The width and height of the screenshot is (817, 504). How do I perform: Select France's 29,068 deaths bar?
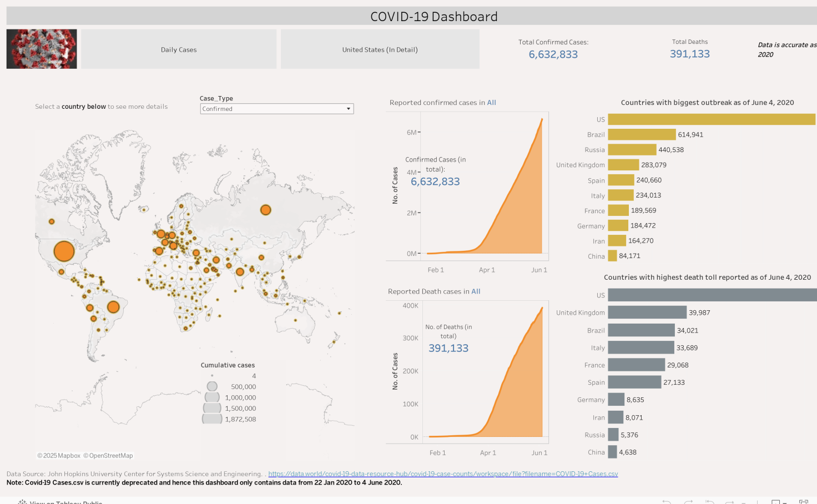pyautogui.click(x=637, y=365)
